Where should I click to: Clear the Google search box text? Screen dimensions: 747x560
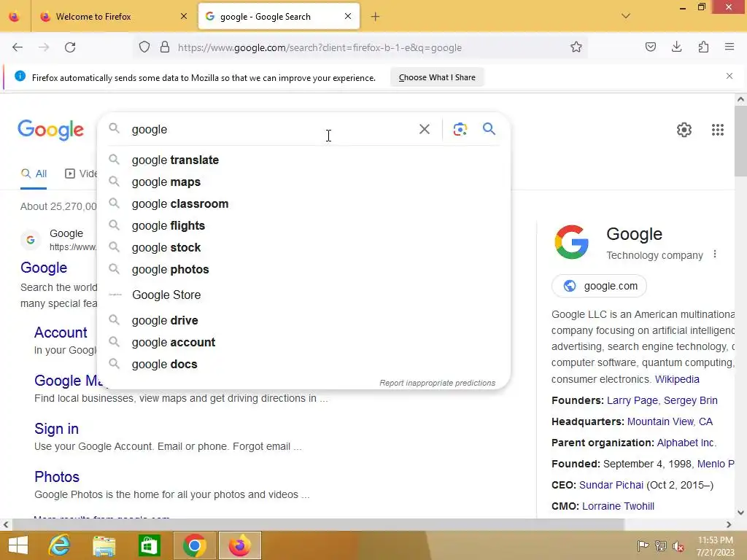coord(424,129)
